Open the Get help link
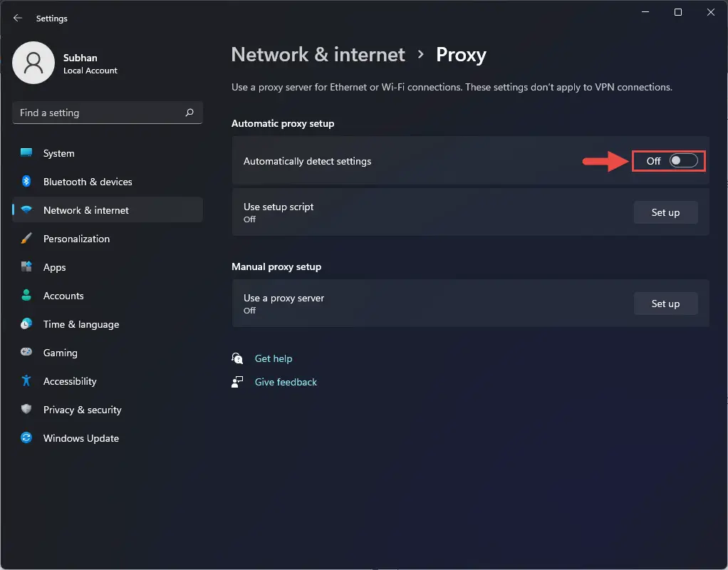The image size is (728, 570). tap(273, 358)
